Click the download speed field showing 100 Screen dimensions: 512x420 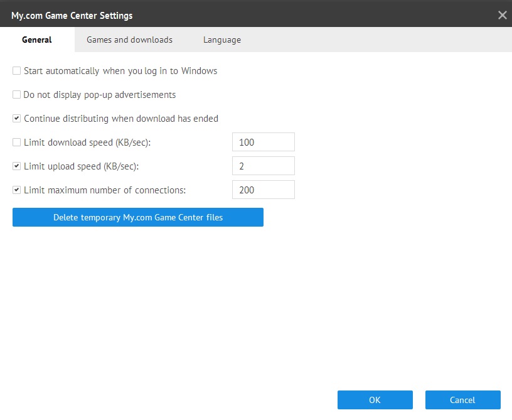pyautogui.click(x=263, y=143)
